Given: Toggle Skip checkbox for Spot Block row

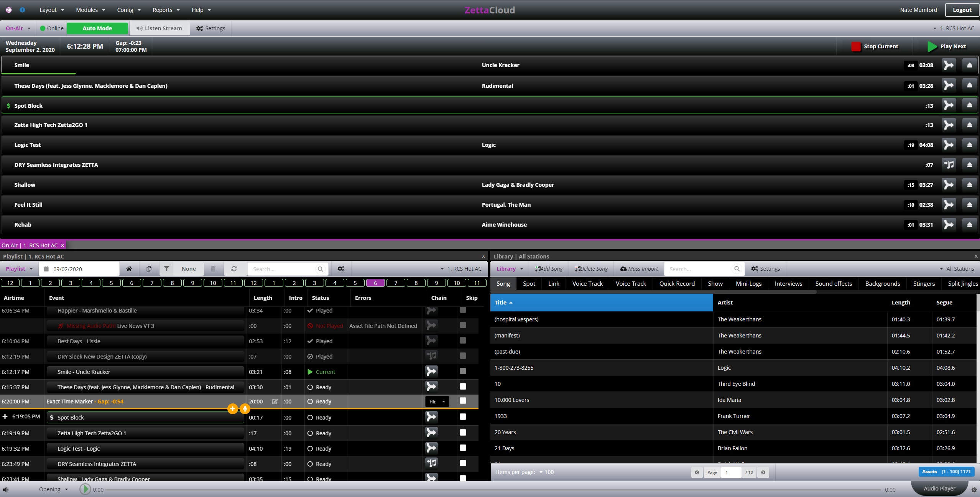Looking at the screenshot, I should [x=463, y=417].
